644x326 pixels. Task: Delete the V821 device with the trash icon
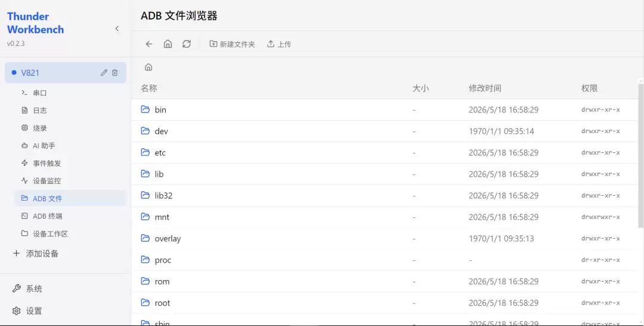[x=115, y=73]
